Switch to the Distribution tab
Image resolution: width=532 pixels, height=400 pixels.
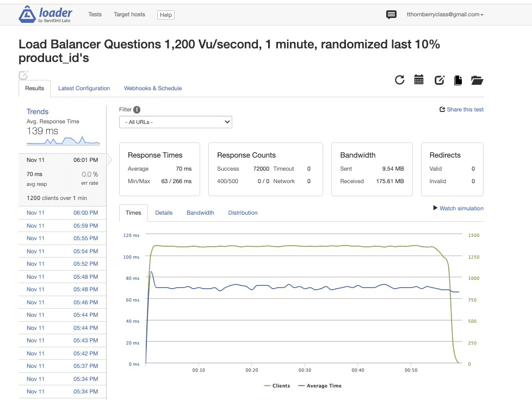point(243,213)
